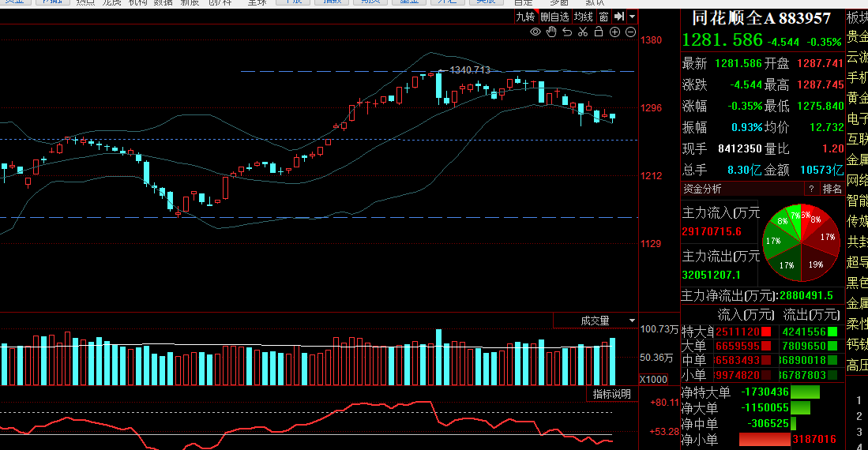Click the +80.11 indicator axis label
Image resolution: width=868 pixels, height=450 pixels.
(x=664, y=403)
